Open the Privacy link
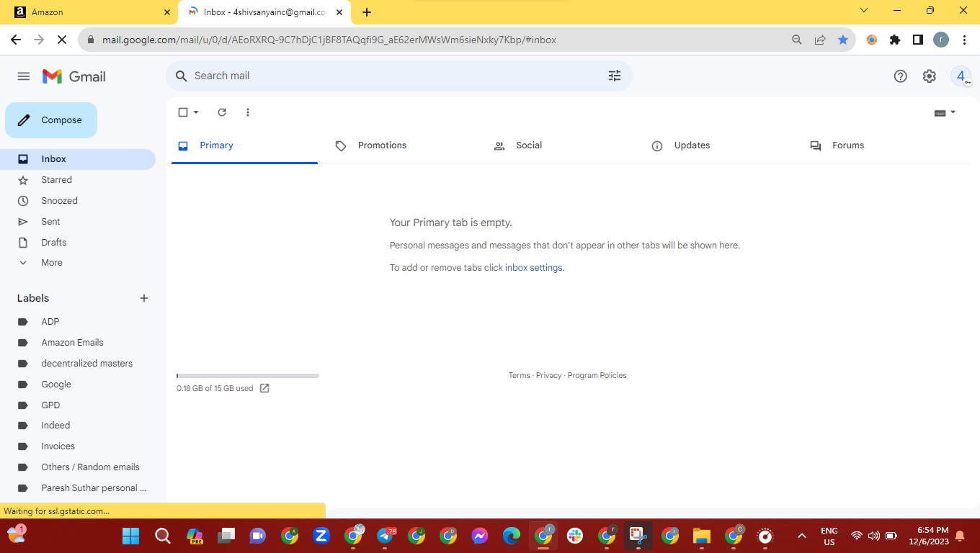The height and width of the screenshot is (553, 980). 548,375
